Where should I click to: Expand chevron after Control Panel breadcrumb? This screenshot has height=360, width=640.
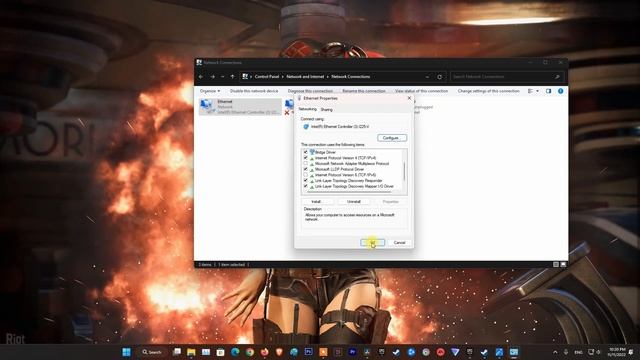pyautogui.click(x=283, y=77)
